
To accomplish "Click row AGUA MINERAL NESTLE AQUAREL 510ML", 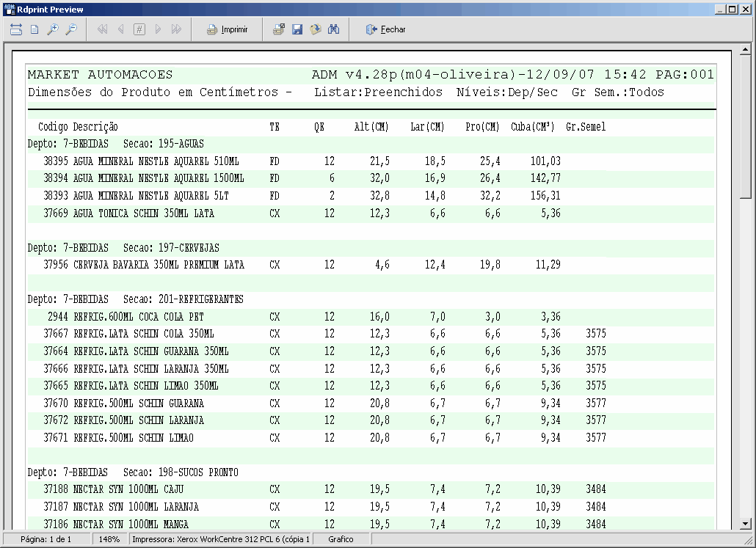I will tap(371, 161).
